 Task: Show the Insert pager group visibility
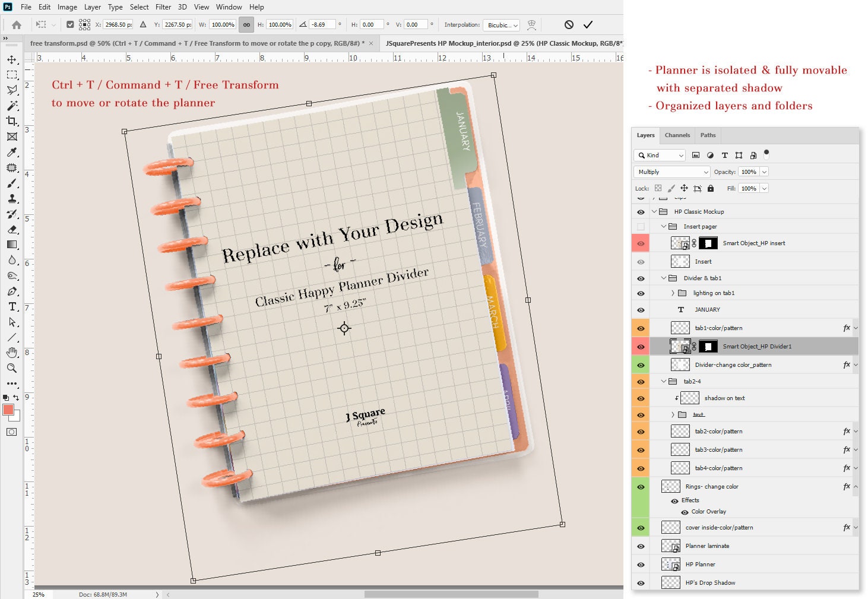(641, 226)
